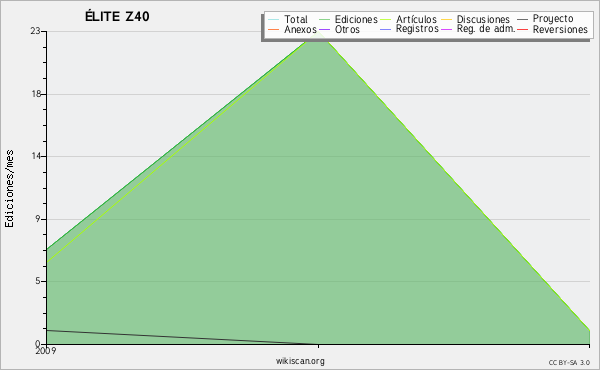600x370 pixels.
Task: Click the CC BY-SA 3.0 license text
Action: tap(569, 363)
